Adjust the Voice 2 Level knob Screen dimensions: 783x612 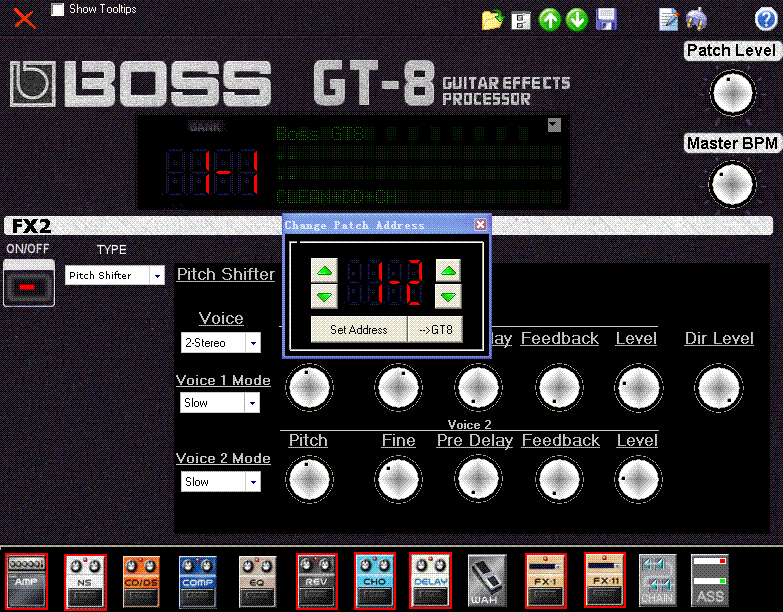pos(638,479)
